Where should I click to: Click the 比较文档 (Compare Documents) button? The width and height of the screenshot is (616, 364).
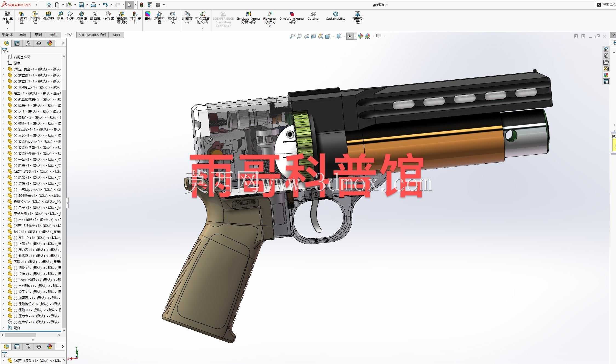pos(187,18)
